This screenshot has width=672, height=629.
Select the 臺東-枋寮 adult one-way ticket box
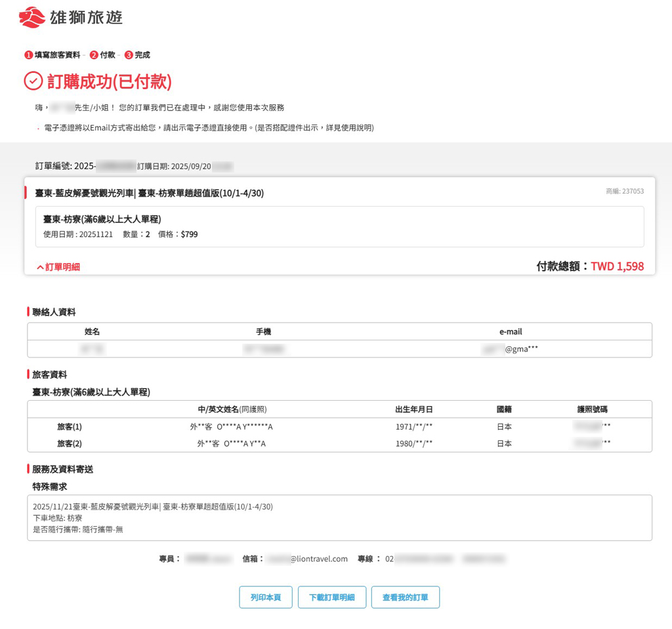[339, 226]
